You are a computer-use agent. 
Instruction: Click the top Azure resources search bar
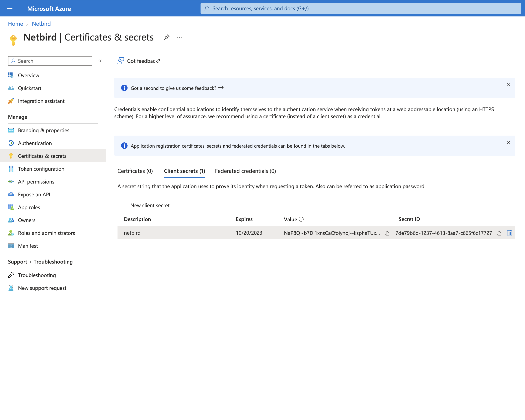360,9
